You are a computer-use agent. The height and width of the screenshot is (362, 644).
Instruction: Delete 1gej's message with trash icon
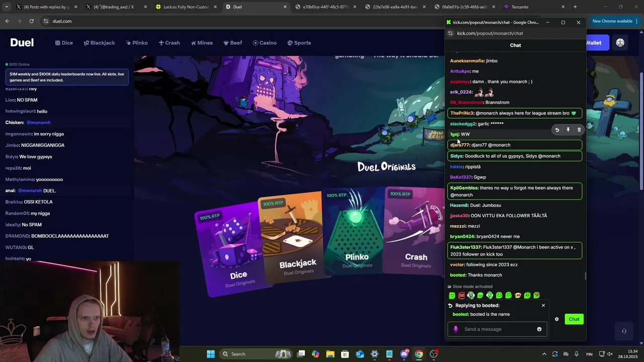(x=579, y=130)
